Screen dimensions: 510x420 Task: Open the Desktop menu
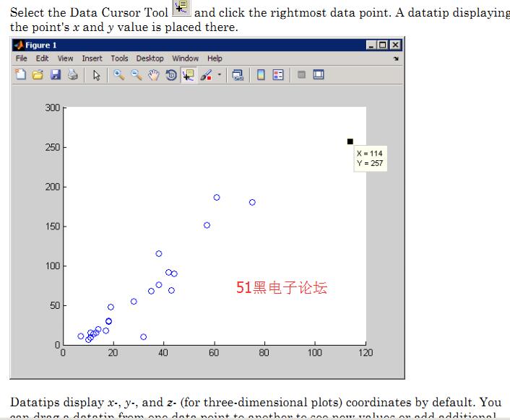(x=150, y=58)
